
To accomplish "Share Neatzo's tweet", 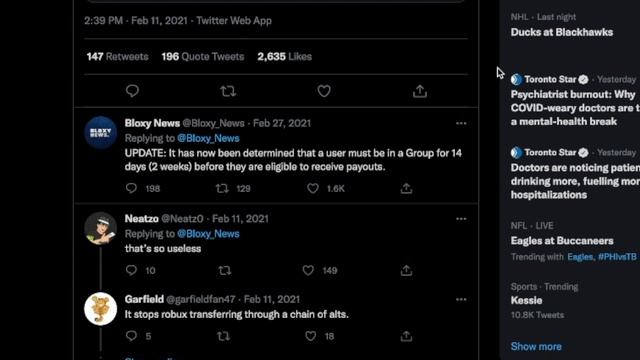I will [406, 270].
